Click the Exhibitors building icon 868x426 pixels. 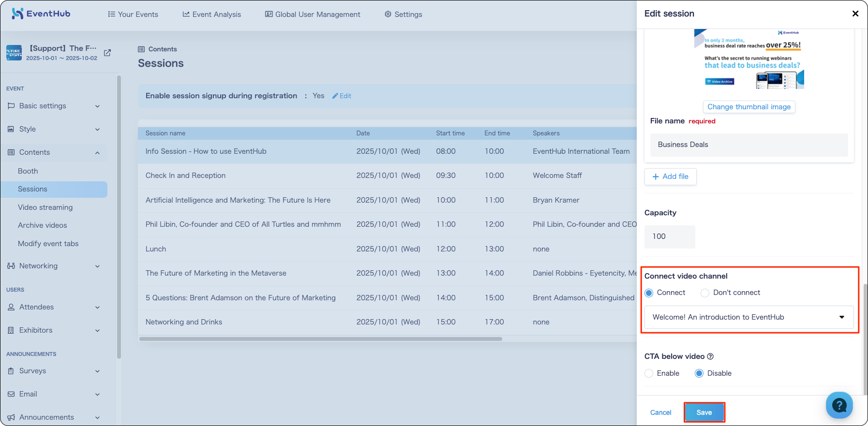[11, 330]
